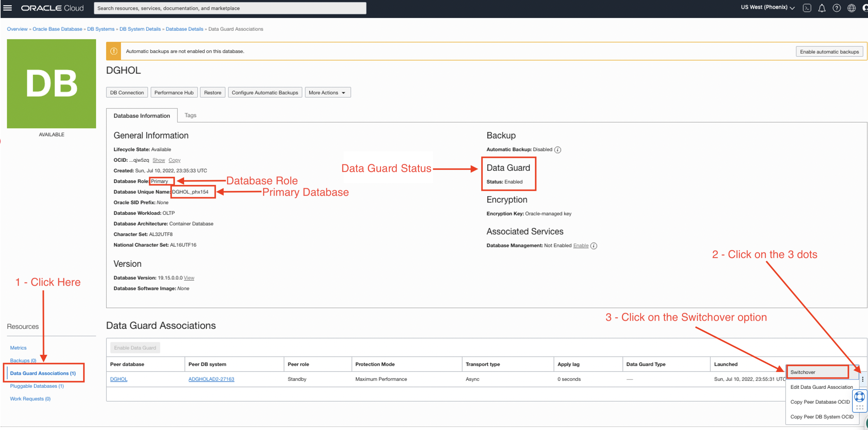The height and width of the screenshot is (430, 868).
Task: Switch to the Tags tab
Action: (x=190, y=115)
